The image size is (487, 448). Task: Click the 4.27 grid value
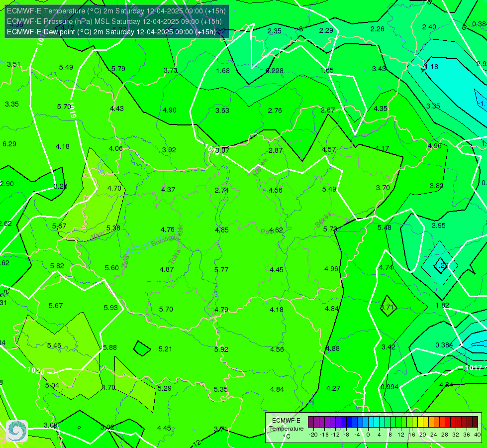pos(334,388)
